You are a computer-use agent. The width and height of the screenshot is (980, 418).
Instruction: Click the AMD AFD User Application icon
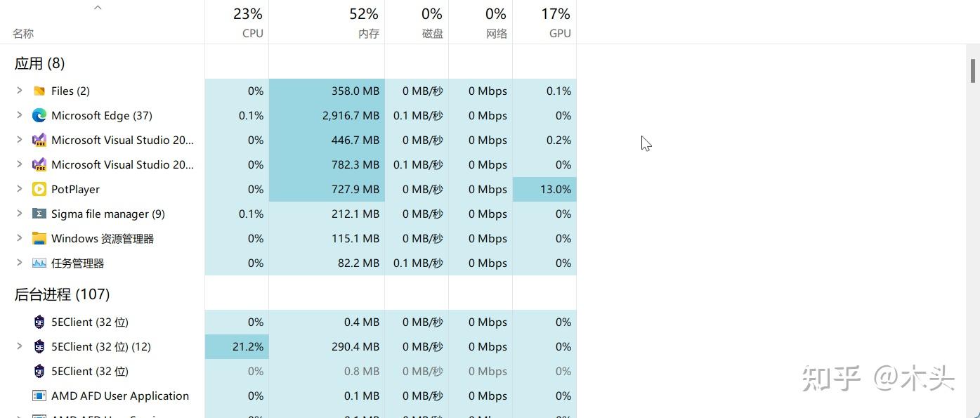tap(39, 396)
